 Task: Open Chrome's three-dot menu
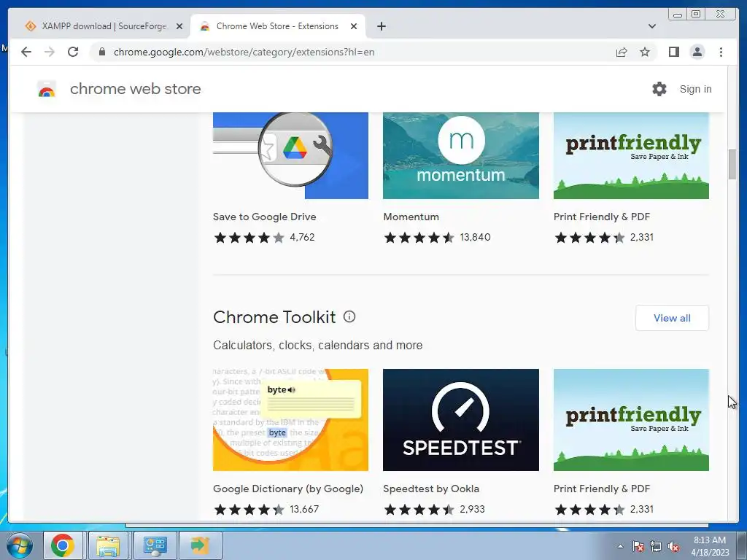tap(721, 52)
